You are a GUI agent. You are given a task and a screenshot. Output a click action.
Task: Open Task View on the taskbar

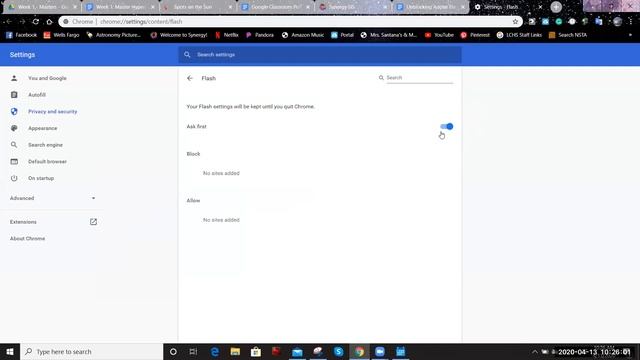click(193, 351)
